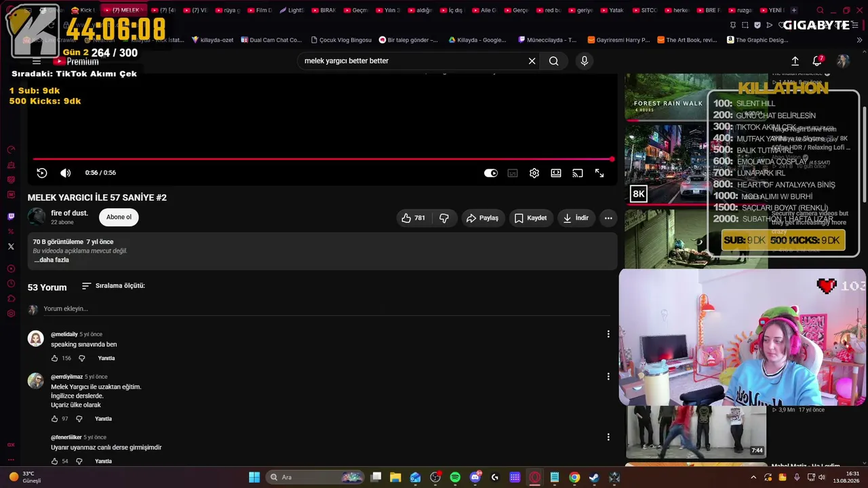The image size is (868, 488).
Task: Start voice search with the microphone
Action: coord(585,61)
